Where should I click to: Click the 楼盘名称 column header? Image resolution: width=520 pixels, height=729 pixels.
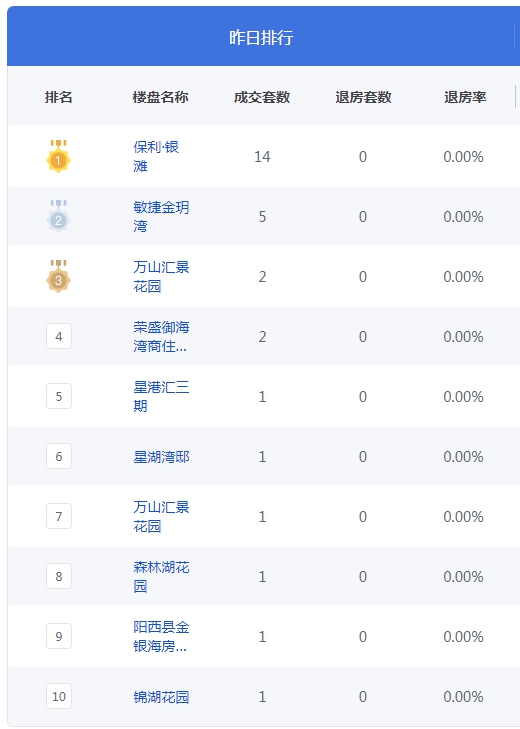click(160, 97)
